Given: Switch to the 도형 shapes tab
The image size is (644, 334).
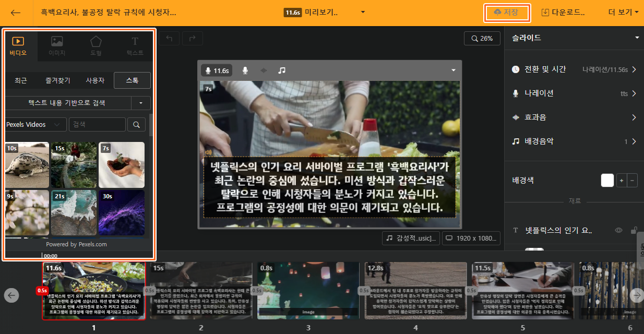Looking at the screenshot, I should pos(96,46).
